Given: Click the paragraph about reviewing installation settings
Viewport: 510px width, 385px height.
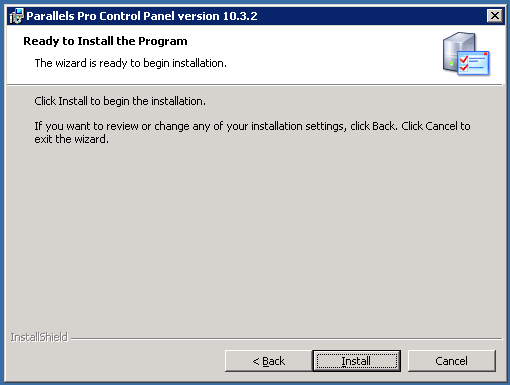Looking at the screenshot, I should [x=252, y=133].
